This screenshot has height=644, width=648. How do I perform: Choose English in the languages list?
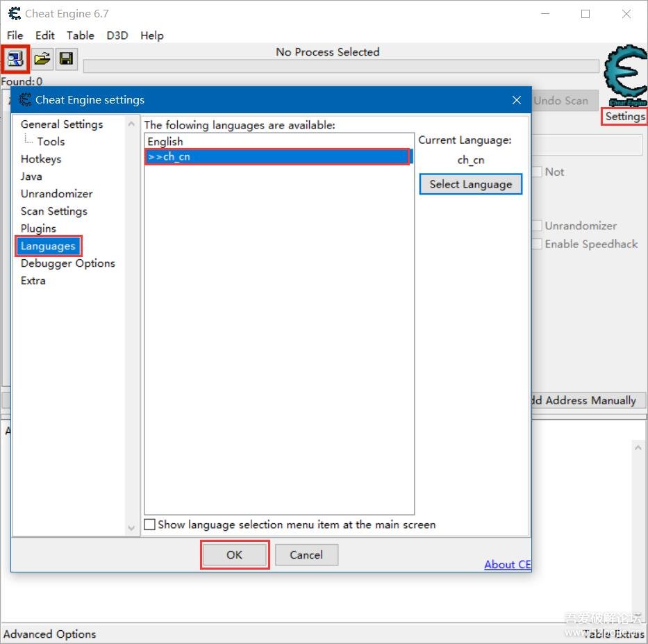(x=279, y=141)
